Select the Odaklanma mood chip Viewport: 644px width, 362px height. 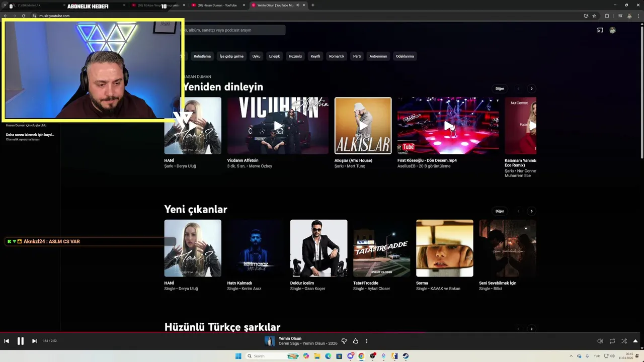pyautogui.click(x=405, y=56)
